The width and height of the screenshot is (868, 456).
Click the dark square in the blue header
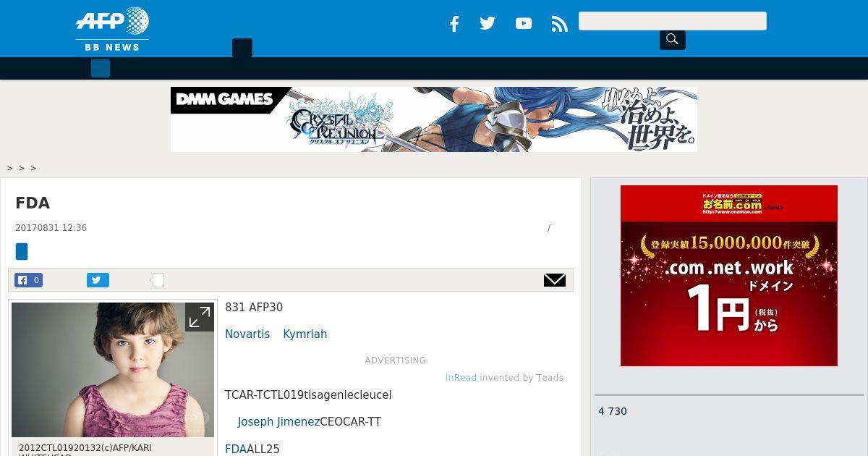point(242,48)
